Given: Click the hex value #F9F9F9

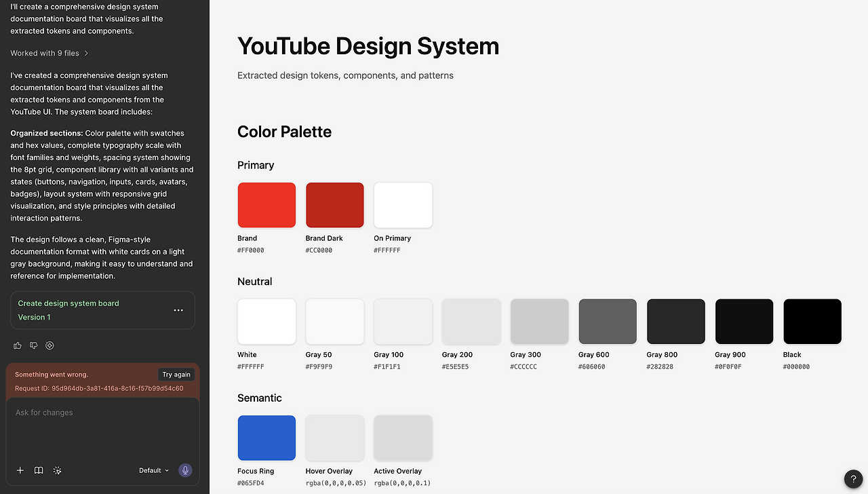Looking at the screenshot, I should [x=319, y=366].
